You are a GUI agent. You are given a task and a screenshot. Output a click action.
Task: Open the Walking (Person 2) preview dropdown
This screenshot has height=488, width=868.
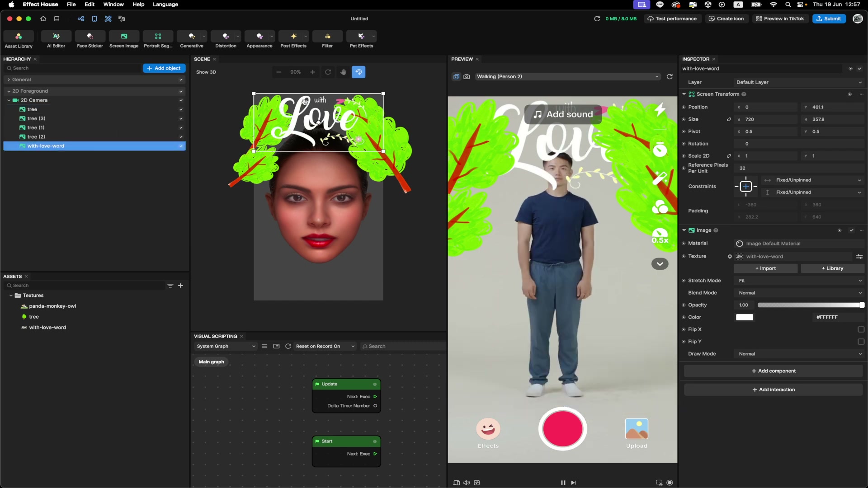[567, 77]
